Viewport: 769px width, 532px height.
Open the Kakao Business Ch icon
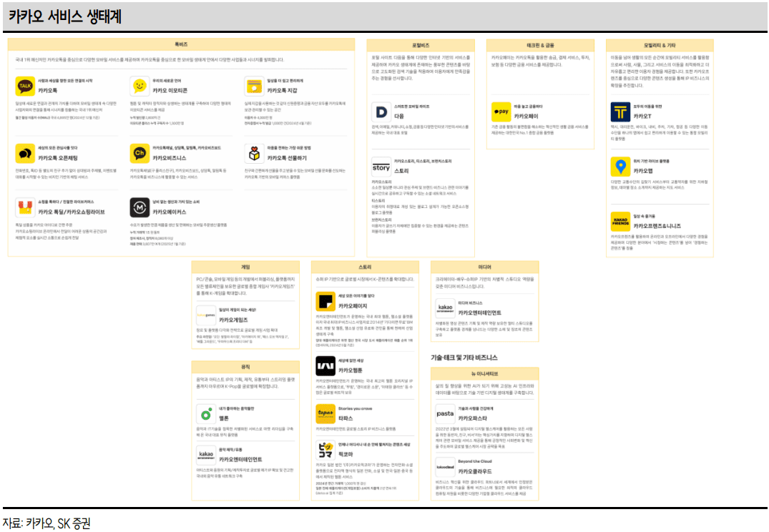pyautogui.click(x=139, y=153)
